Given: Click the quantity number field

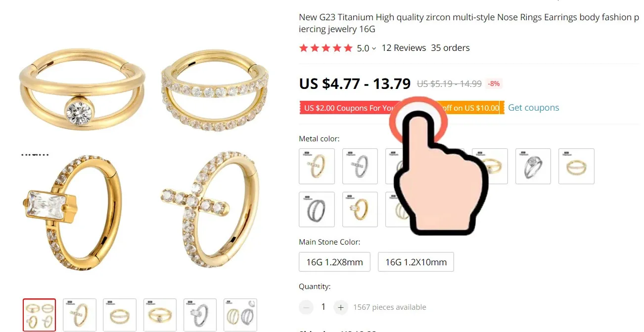Looking at the screenshot, I should pyautogui.click(x=323, y=307).
